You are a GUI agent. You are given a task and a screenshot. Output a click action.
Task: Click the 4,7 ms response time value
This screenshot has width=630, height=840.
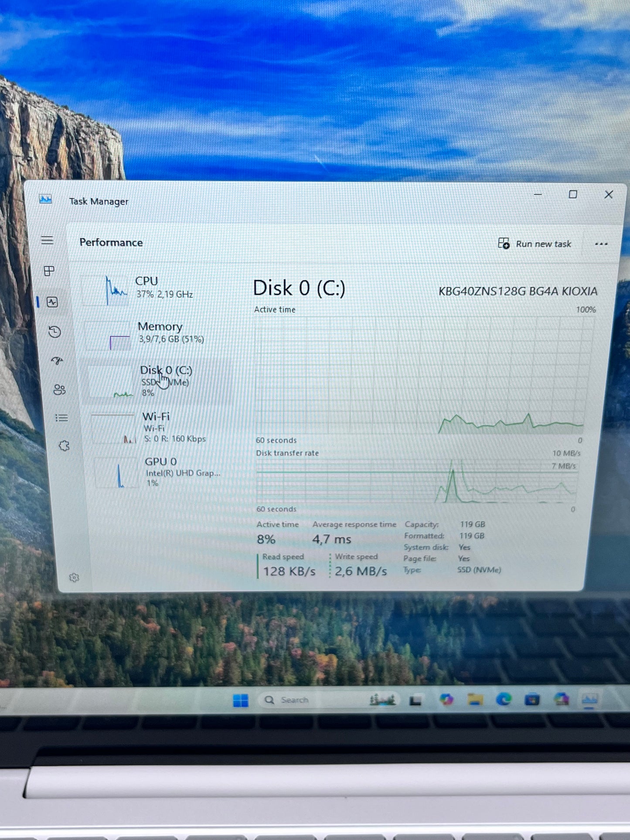331,539
